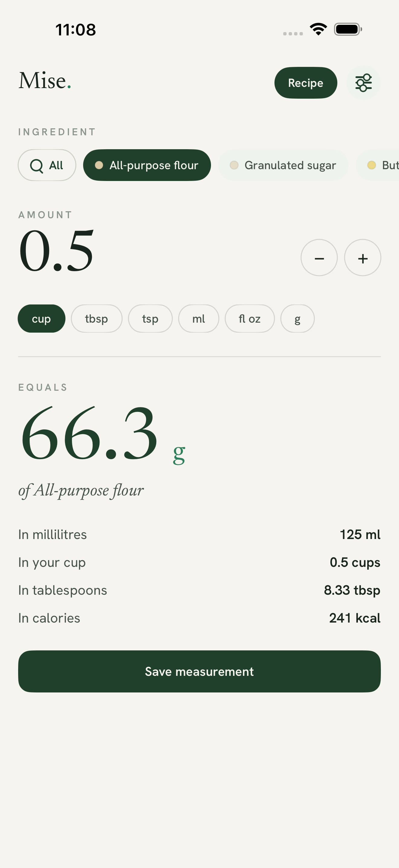Tap the INGREDIENT section heading
This screenshot has width=399, height=868.
(x=57, y=132)
